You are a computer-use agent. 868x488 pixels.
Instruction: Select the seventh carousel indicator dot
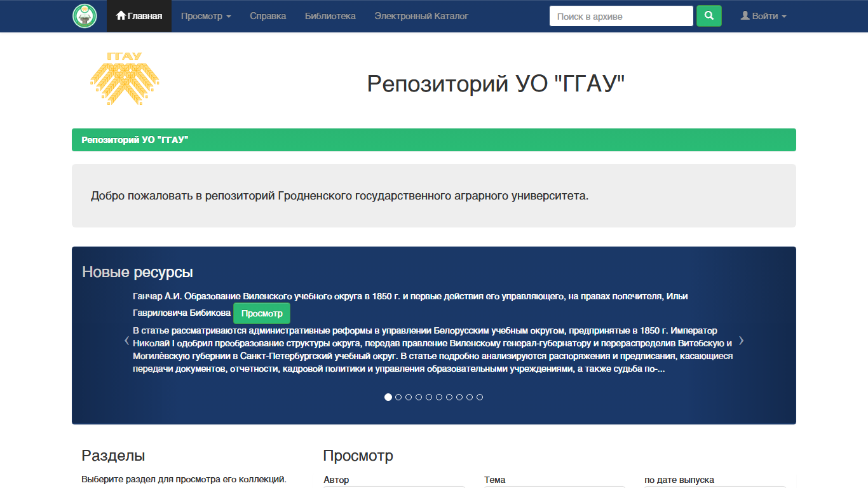[x=449, y=397]
